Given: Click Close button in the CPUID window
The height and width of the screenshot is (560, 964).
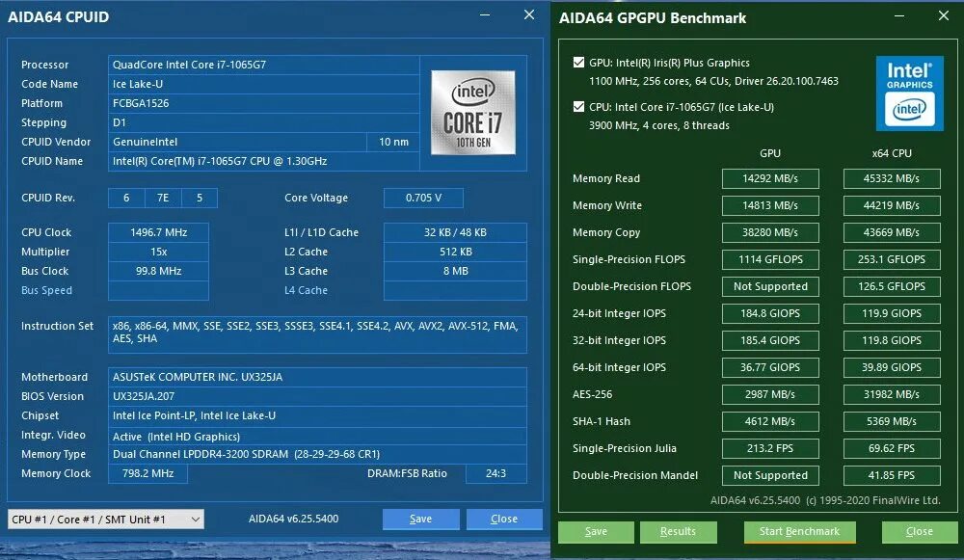Looking at the screenshot, I should pos(504,519).
